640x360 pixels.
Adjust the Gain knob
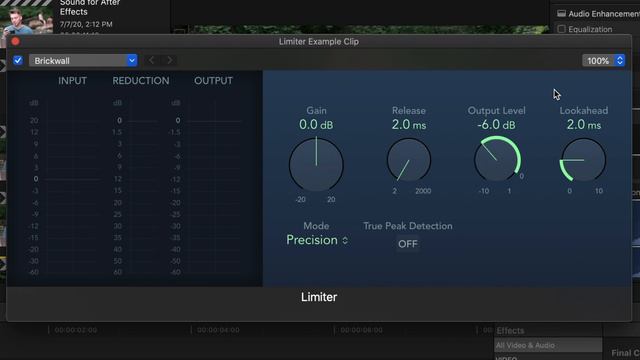click(316, 164)
